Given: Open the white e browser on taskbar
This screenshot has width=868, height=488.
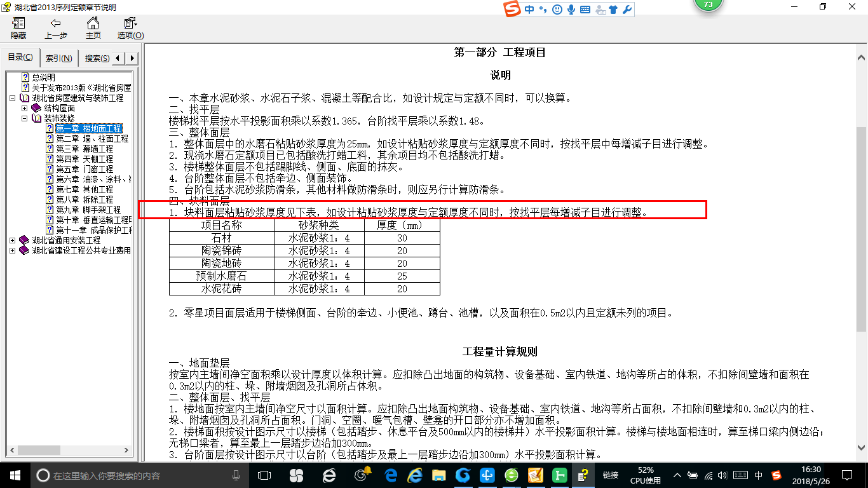Looking at the screenshot, I should click(329, 475).
